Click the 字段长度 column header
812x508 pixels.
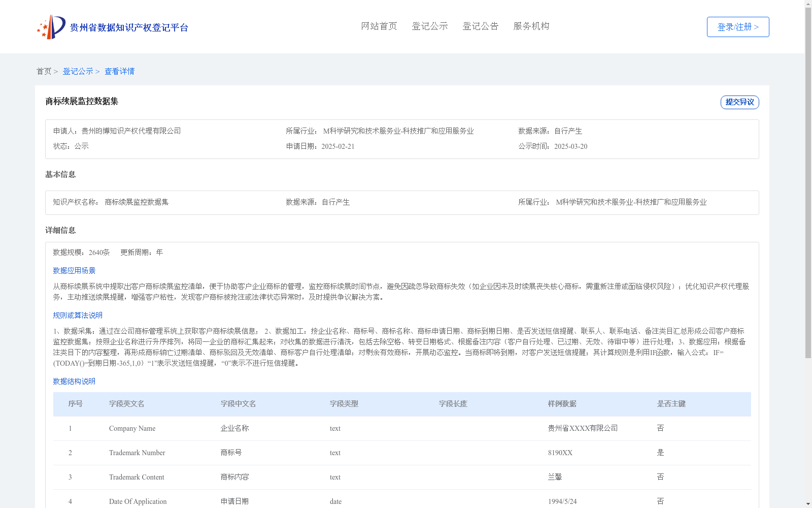[453, 404]
